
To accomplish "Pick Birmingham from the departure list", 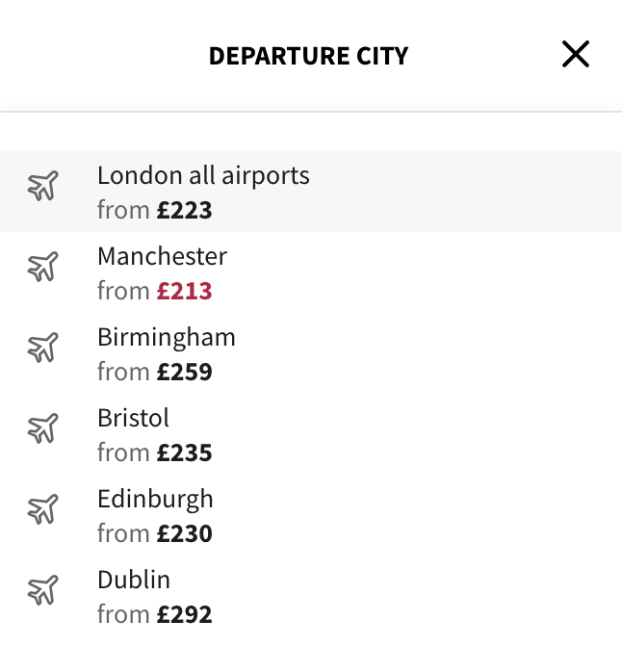I will pos(311,353).
